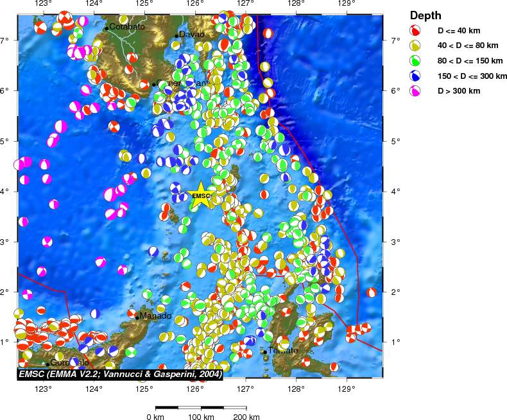Select the "150 < D <= 300 km" legend text
This screenshot has width=507, height=420.
[472, 76]
